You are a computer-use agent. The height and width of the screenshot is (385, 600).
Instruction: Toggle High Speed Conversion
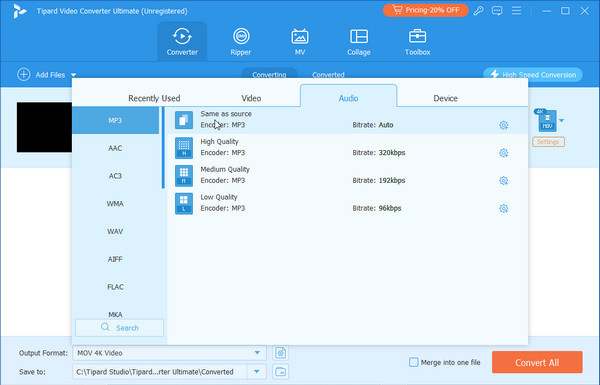click(x=533, y=75)
